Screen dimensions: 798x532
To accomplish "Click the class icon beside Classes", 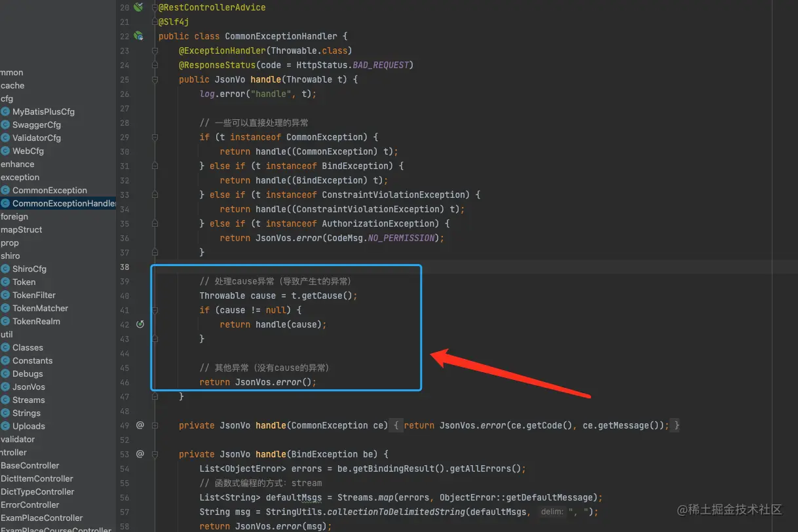I will (x=5, y=347).
